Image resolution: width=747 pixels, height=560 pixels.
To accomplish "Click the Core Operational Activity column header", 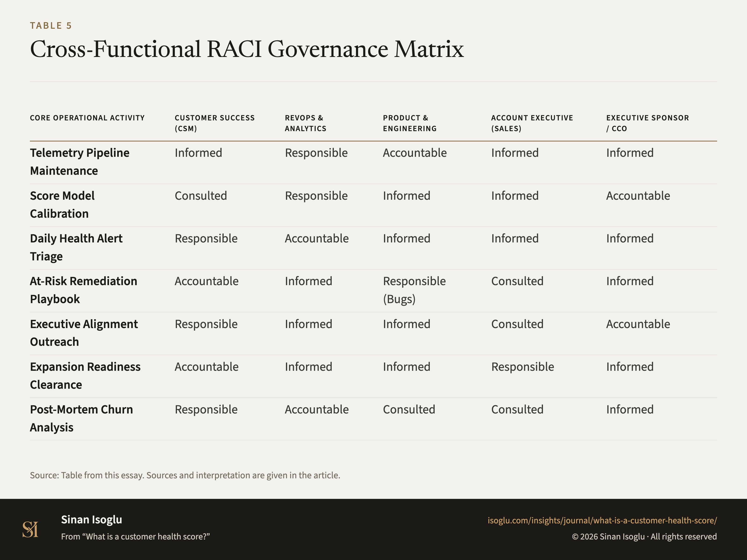I will coord(87,118).
